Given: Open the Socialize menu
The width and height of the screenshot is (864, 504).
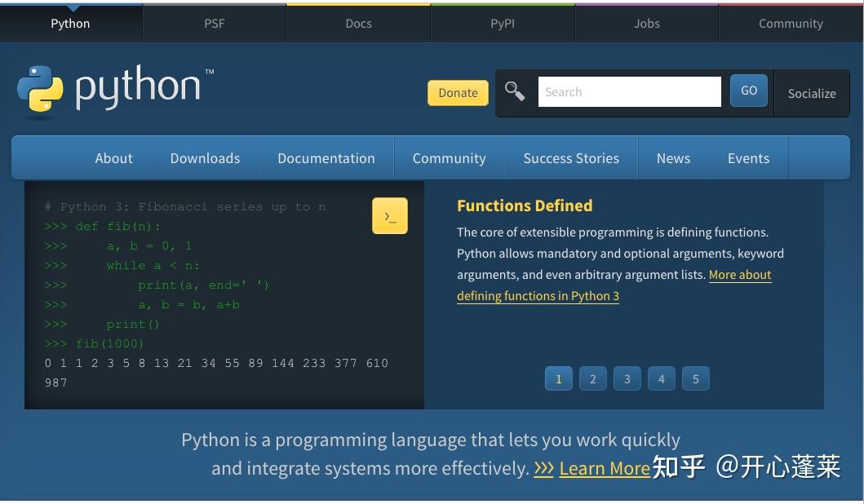Looking at the screenshot, I should tap(812, 93).
